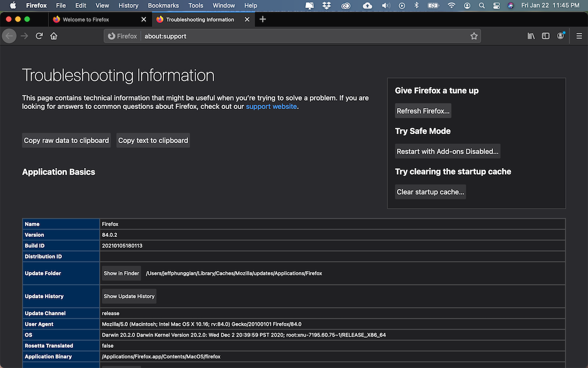The image size is (588, 368).
Task: Click Clear startup cache
Action: 430,192
